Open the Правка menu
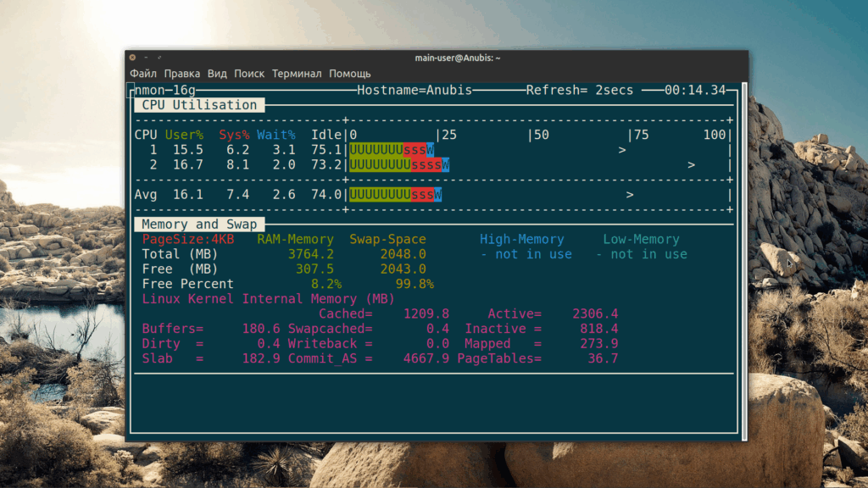 (x=182, y=74)
